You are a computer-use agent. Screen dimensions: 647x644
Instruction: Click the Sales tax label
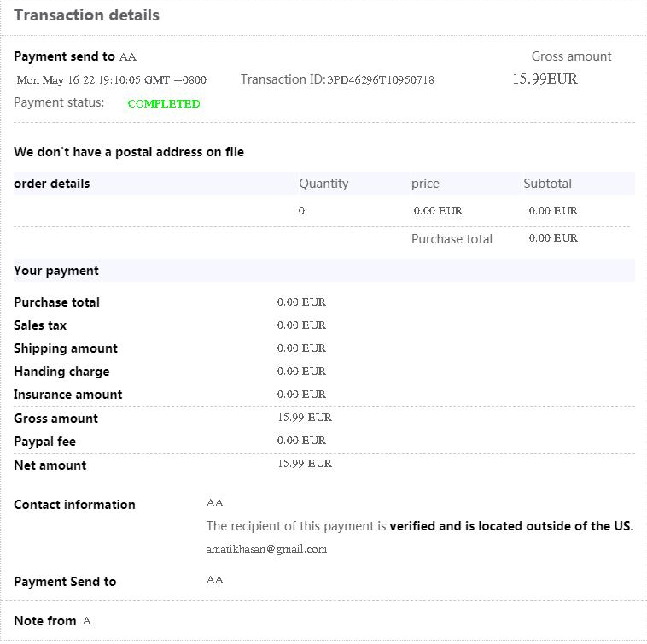pyautogui.click(x=40, y=325)
